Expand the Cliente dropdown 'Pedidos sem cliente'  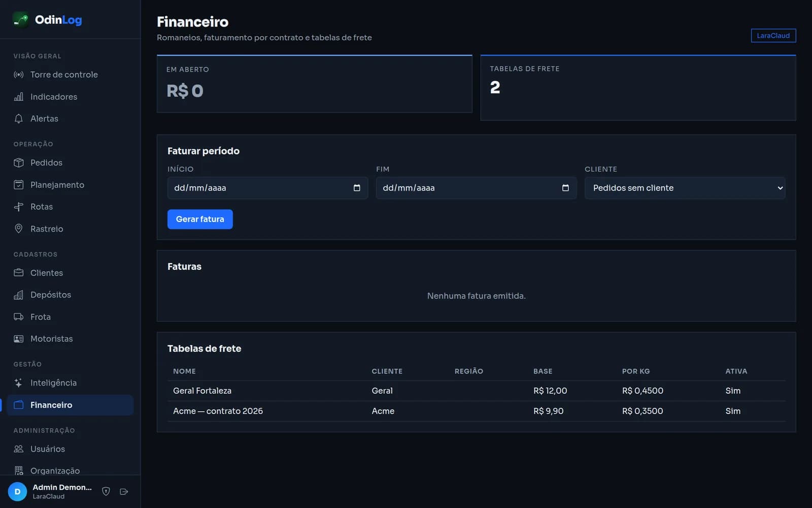(685, 188)
